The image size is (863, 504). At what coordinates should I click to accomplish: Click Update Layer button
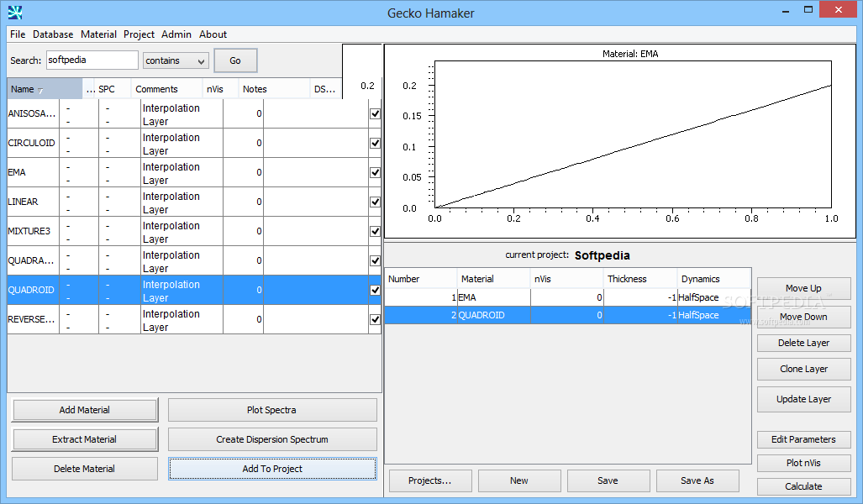[x=803, y=400]
